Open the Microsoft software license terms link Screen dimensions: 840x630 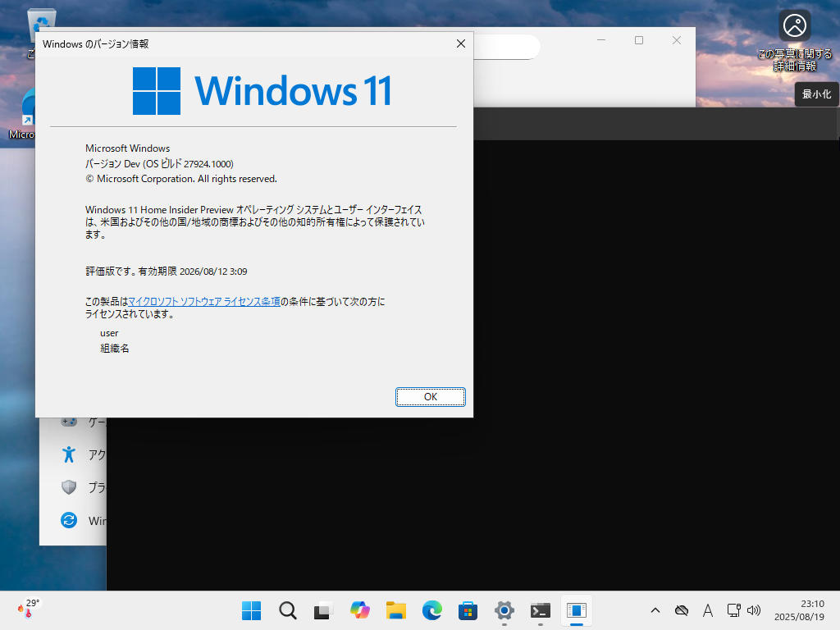204,302
